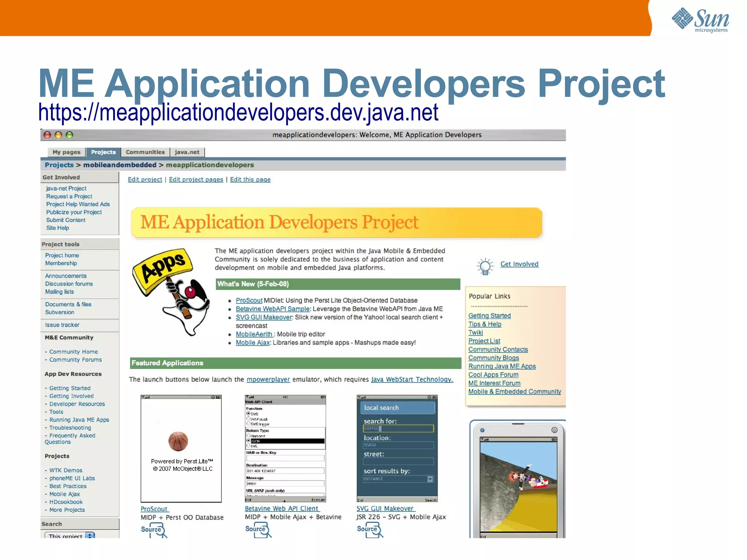Image resolution: width=747 pixels, height=560 pixels.
Task: Open ProScout link in What's New
Action: [x=249, y=300]
